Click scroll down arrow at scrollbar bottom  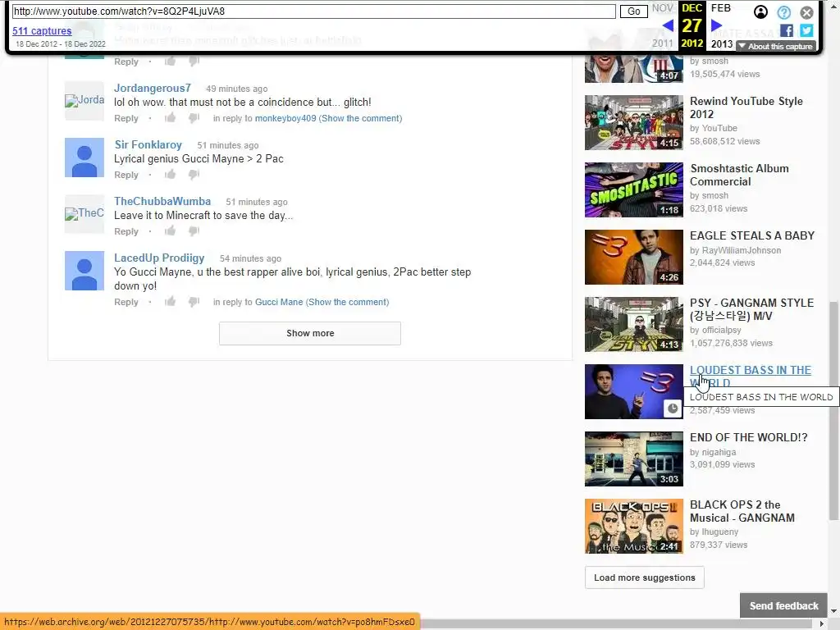(x=833, y=611)
